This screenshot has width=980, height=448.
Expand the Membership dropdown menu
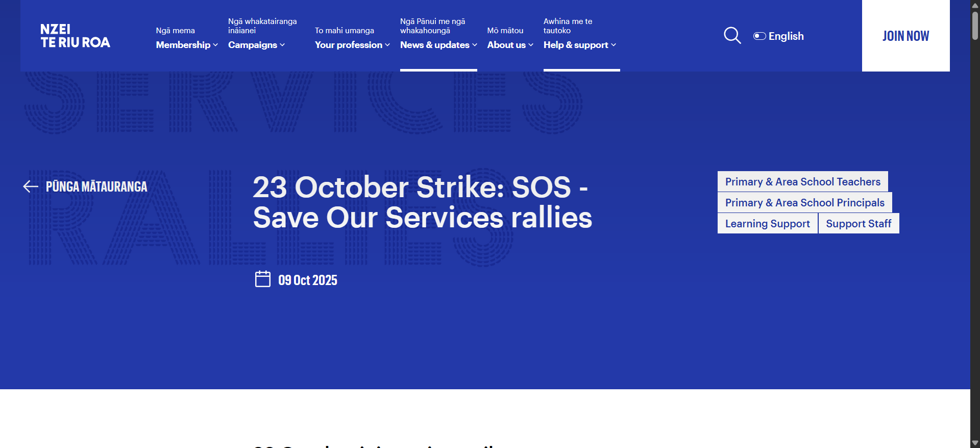click(187, 45)
